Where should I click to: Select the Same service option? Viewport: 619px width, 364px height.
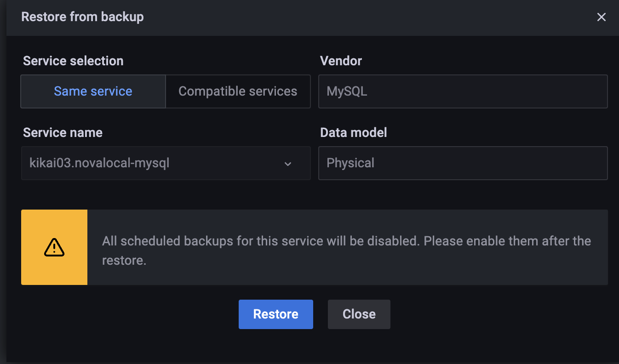pos(93,91)
